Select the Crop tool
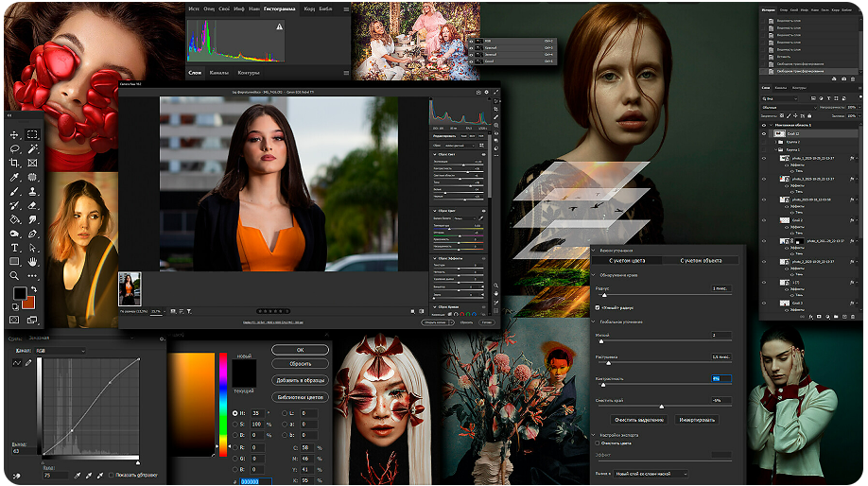 (x=15, y=164)
